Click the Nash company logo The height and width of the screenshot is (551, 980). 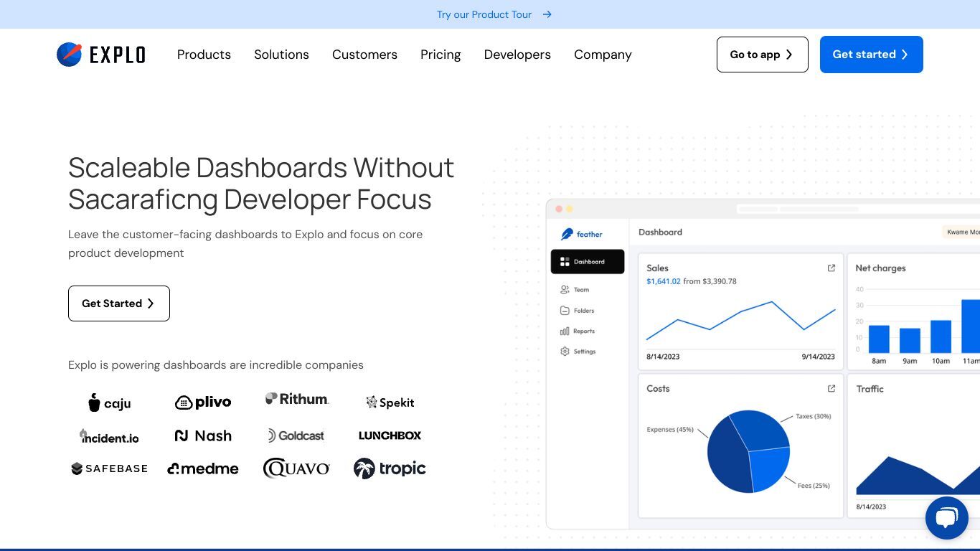pyautogui.click(x=203, y=435)
